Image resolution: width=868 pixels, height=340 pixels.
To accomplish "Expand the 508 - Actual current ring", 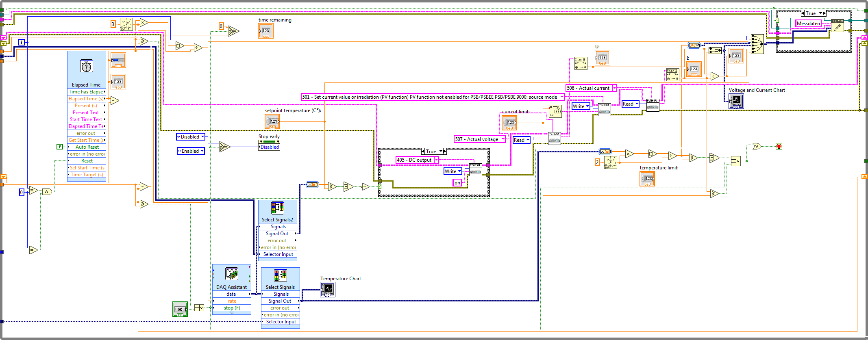I will coord(614,88).
